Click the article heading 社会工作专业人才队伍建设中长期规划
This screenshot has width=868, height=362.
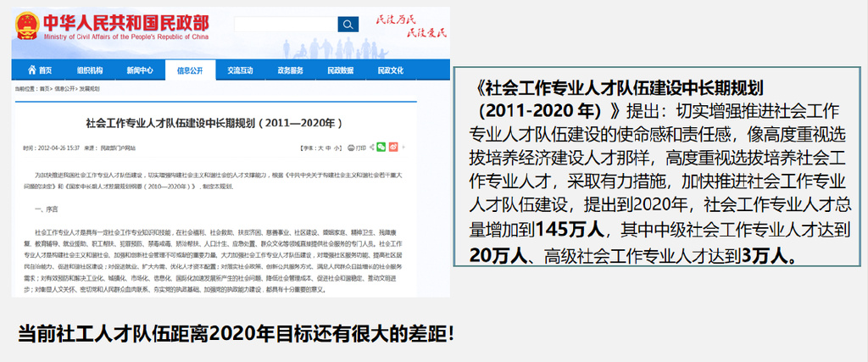click(214, 123)
